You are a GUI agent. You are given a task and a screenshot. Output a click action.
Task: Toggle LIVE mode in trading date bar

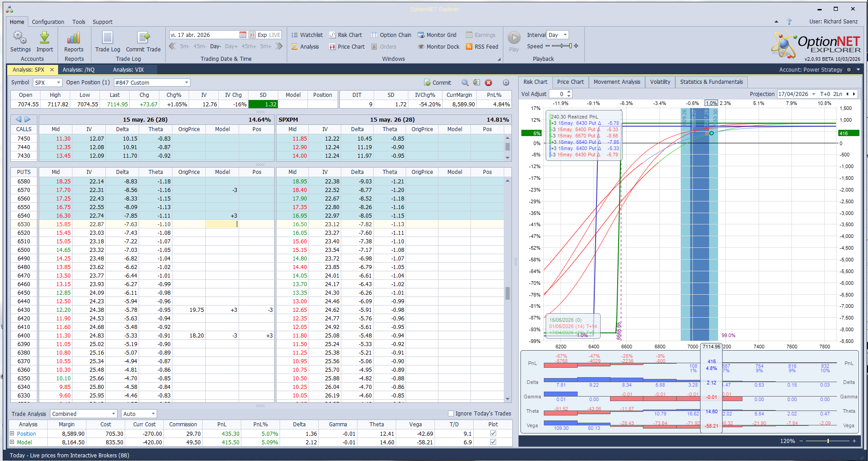click(x=275, y=35)
